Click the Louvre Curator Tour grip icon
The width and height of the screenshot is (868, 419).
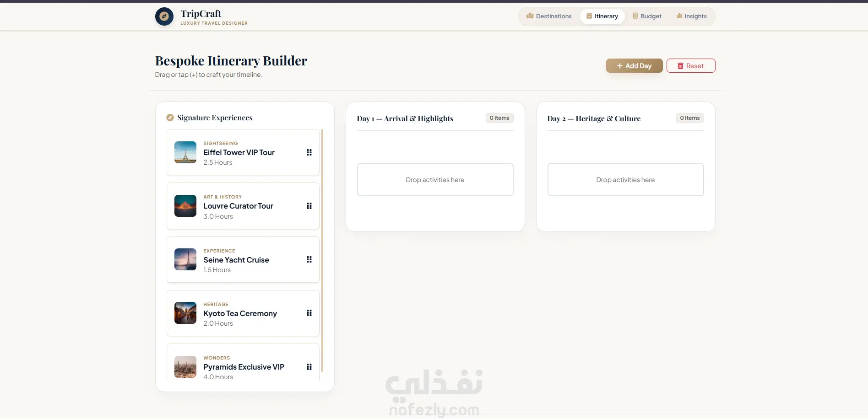(309, 206)
